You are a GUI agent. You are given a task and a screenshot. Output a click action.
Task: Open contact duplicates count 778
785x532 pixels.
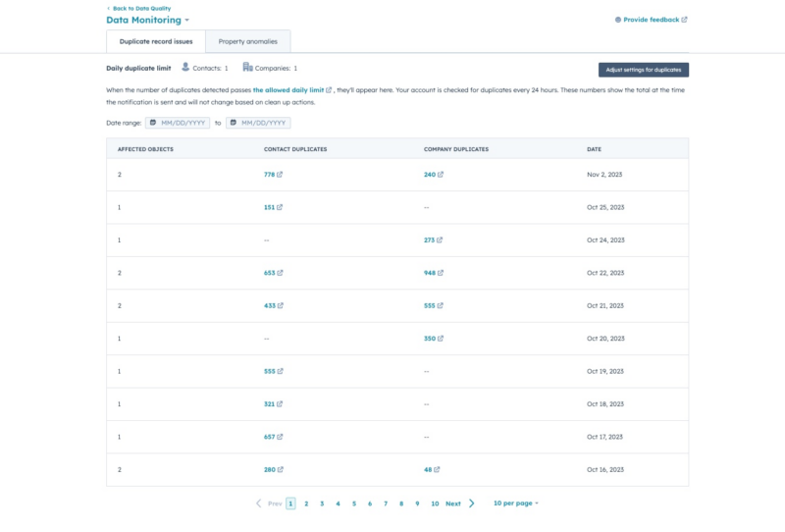pos(269,175)
